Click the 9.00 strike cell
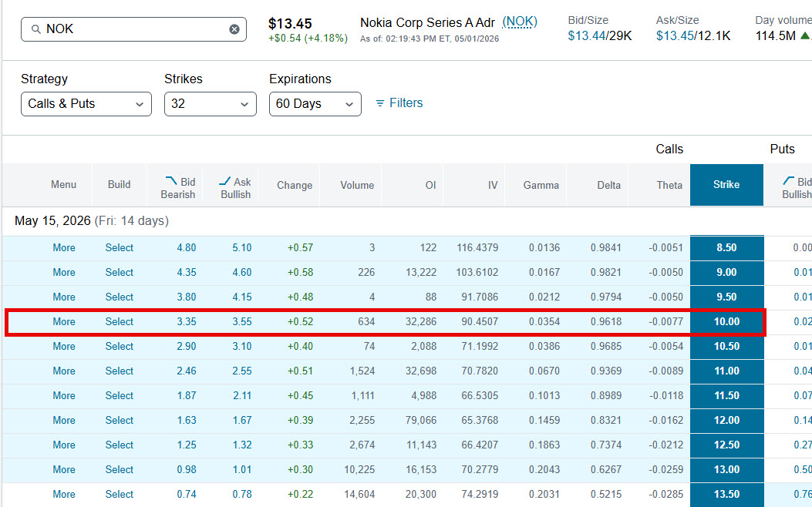812x507 pixels. 726,273
